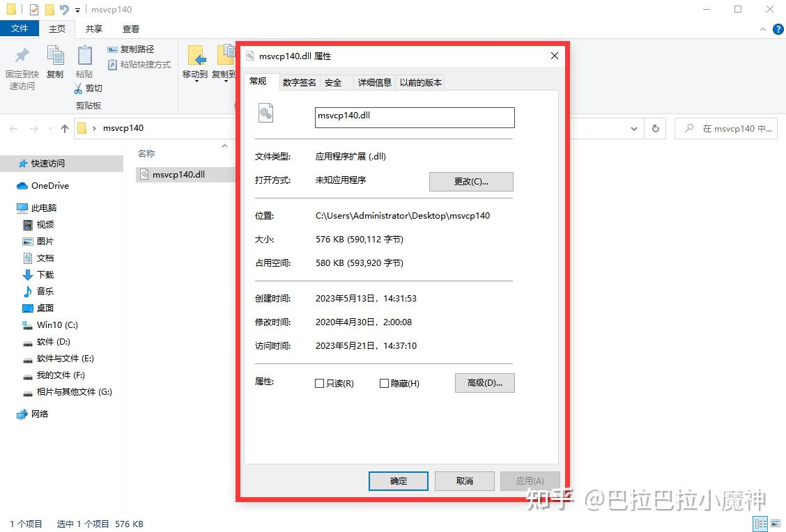Click the Copy to (复制到) icon
This screenshot has width=786, height=532.
[226, 54]
